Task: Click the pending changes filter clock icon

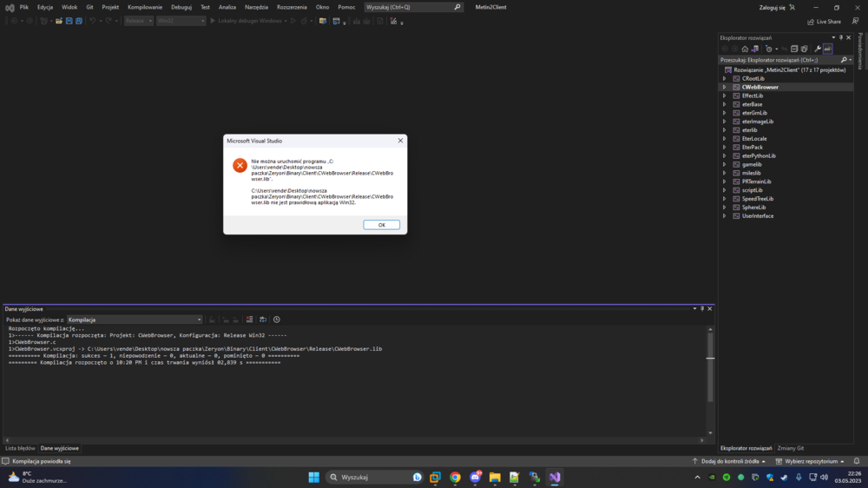Action: [769, 49]
